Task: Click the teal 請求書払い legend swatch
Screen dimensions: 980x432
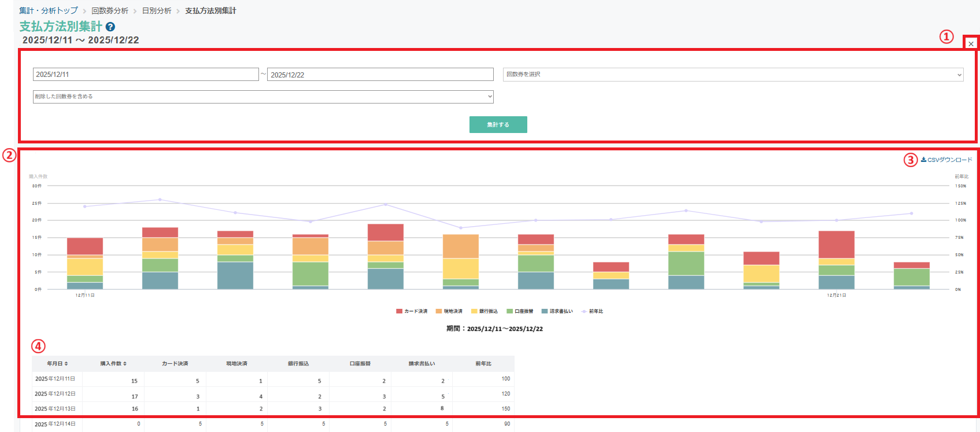Action: tap(545, 311)
